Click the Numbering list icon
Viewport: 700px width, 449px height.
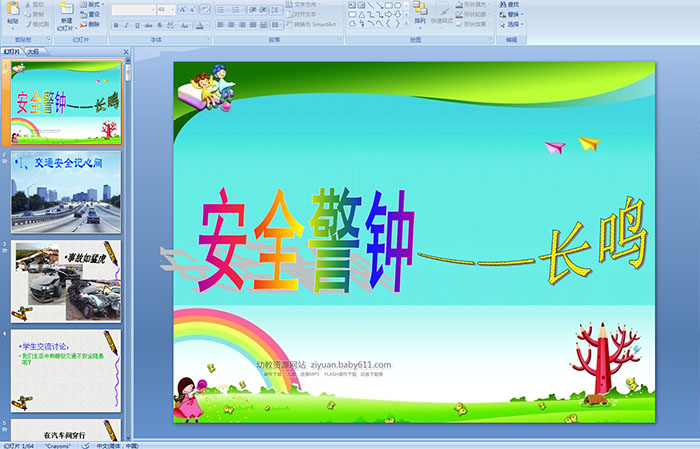237,9
